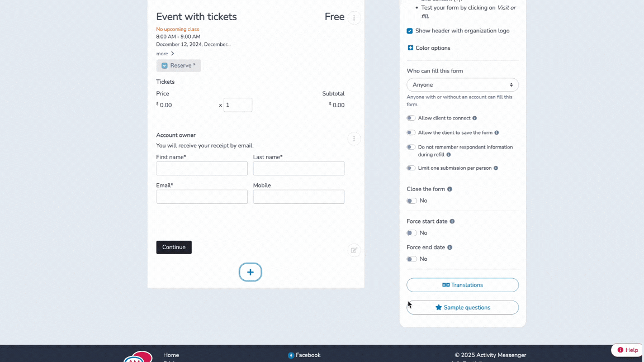Toggle Close the form to Yes
The image size is (644, 362).
click(x=411, y=201)
